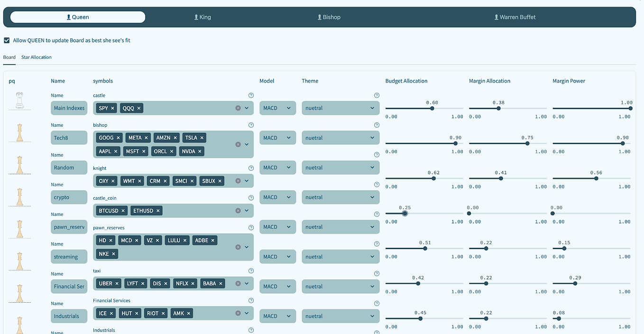Remove the TSLA symbol via its × icon
Viewport: 644px width, 334px height.
(x=202, y=137)
